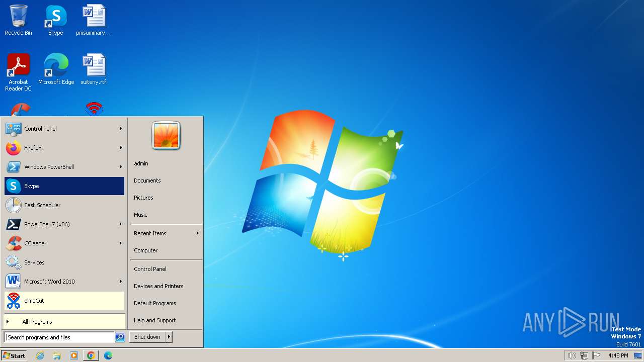644x362 pixels.
Task: Expand the Recent Items submenu arrow
Action: pos(198,233)
